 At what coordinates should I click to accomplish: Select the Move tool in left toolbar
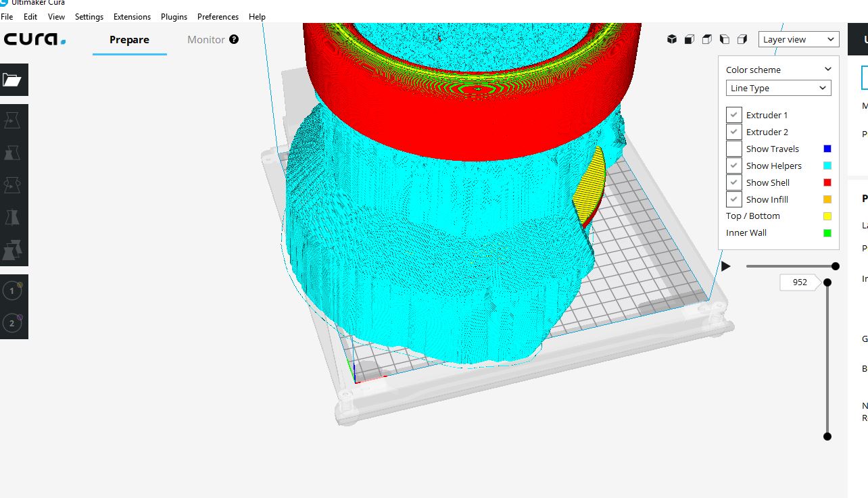[12, 120]
